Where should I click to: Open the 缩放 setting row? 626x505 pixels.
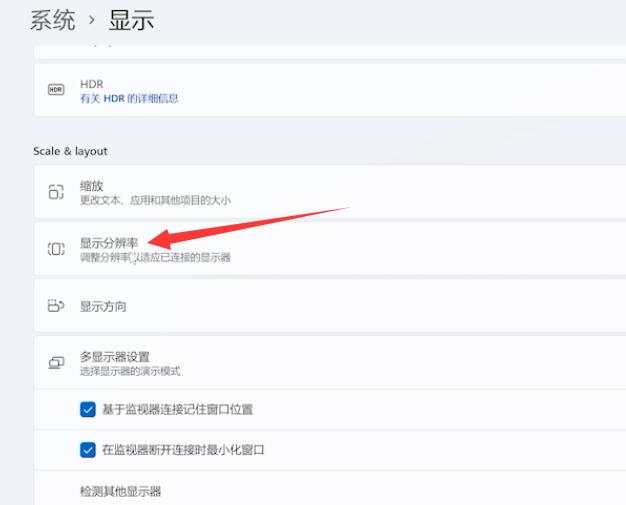click(330, 192)
